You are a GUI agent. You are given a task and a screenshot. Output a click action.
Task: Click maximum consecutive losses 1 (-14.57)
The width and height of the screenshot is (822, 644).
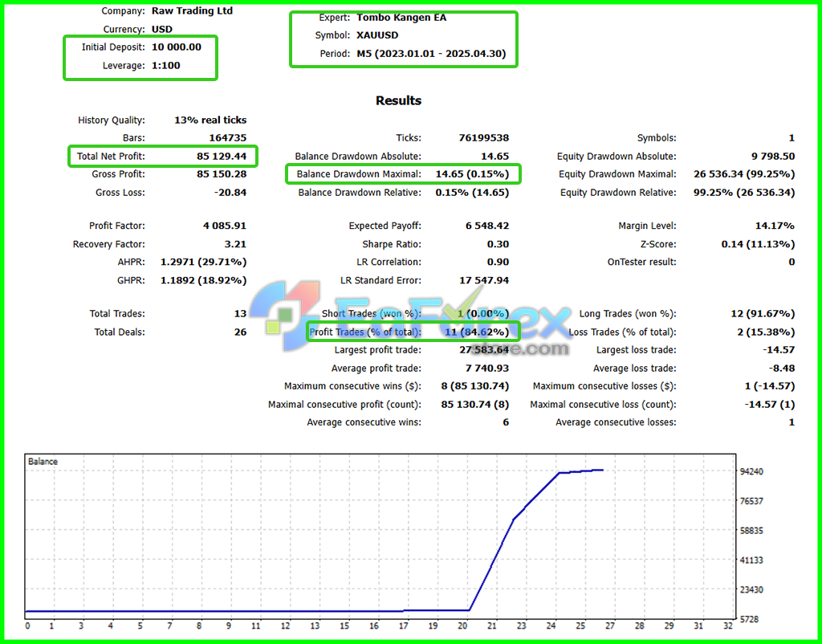click(x=770, y=386)
